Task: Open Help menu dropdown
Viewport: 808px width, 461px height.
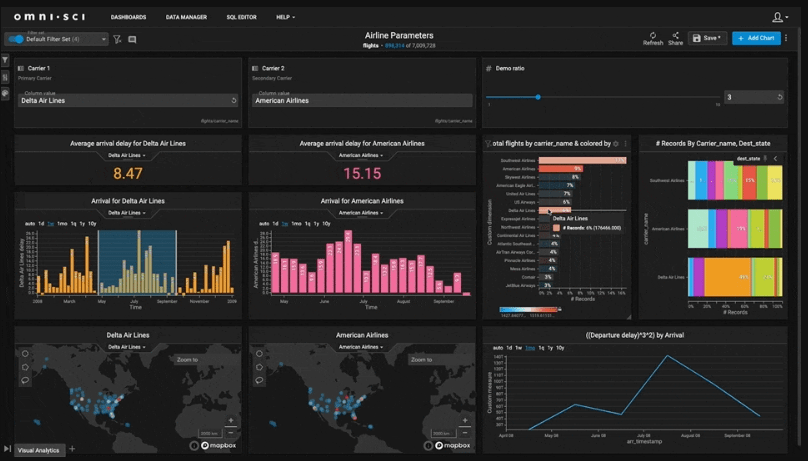Action: [x=285, y=17]
